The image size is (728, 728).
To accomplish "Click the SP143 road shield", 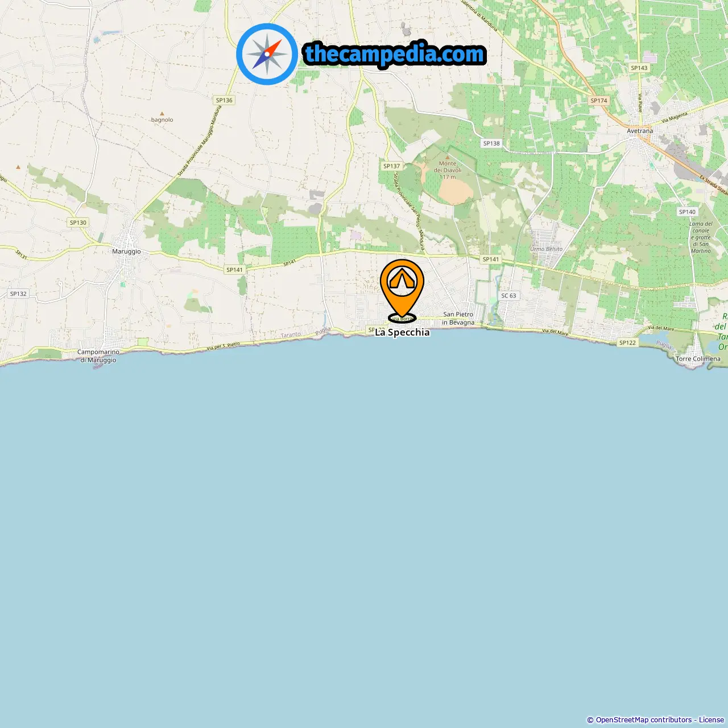I will (x=639, y=68).
